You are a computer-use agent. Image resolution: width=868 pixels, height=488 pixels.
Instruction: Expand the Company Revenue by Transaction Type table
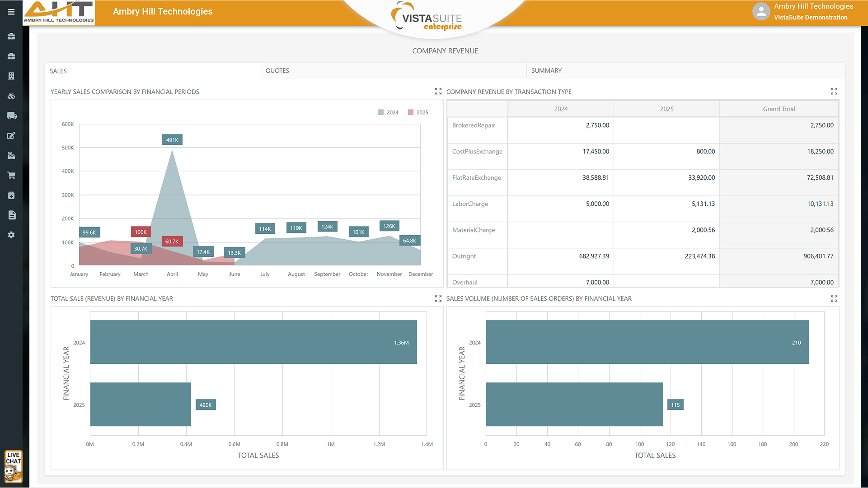834,92
